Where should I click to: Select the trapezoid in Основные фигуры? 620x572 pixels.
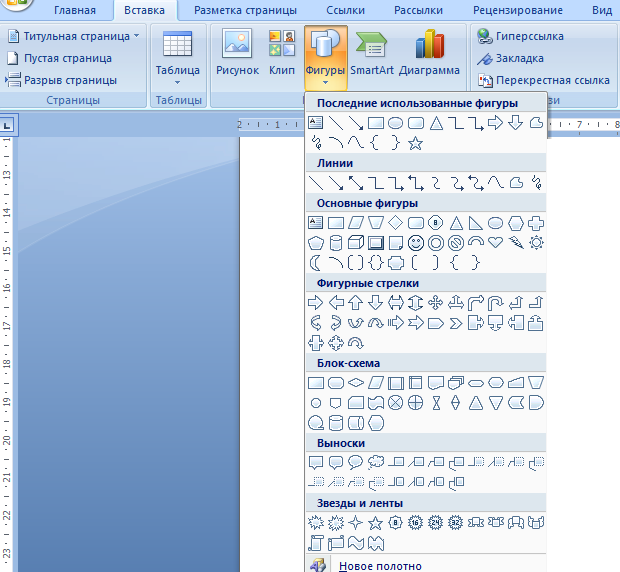click(376, 223)
